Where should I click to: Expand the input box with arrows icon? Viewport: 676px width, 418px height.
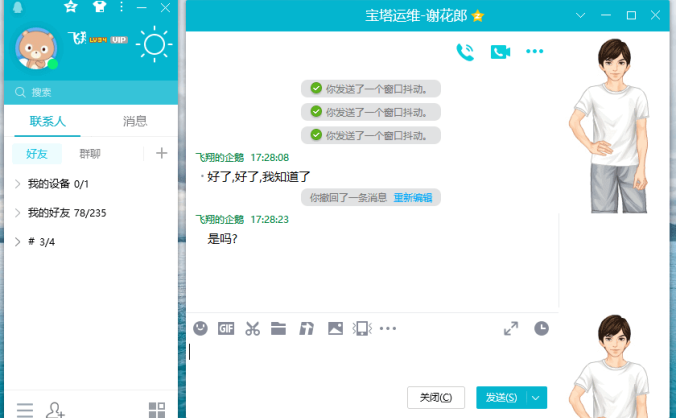pos(511,328)
